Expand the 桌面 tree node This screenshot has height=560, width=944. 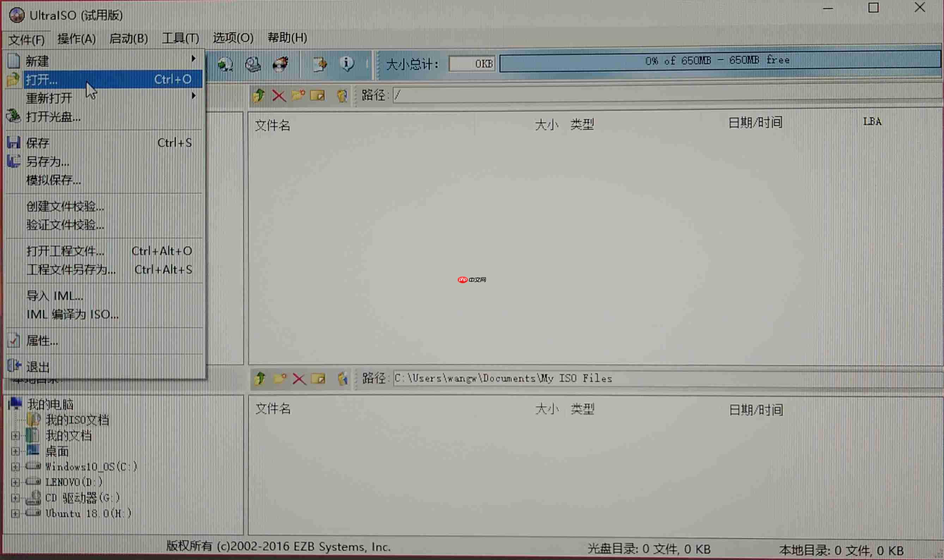[16, 451]
